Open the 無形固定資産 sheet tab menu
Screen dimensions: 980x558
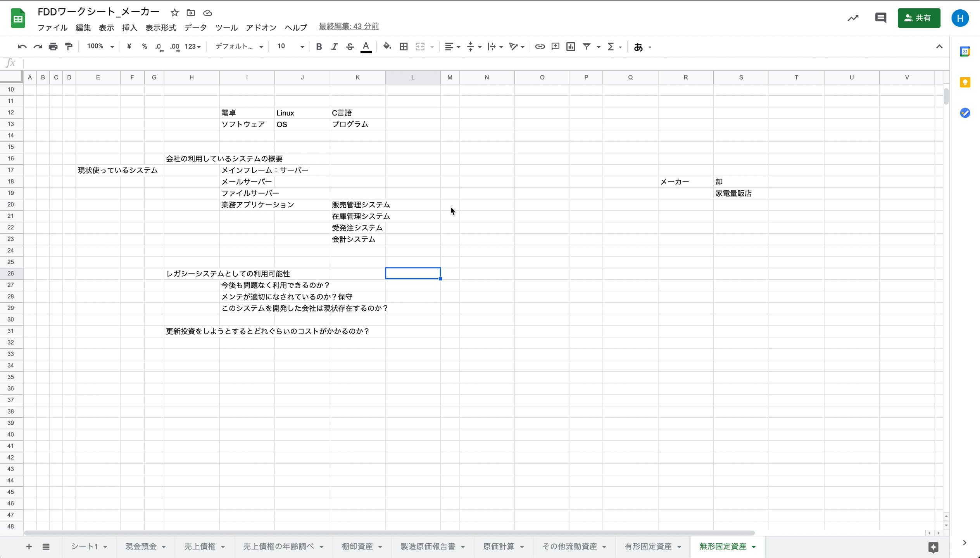tap(754, 547)
